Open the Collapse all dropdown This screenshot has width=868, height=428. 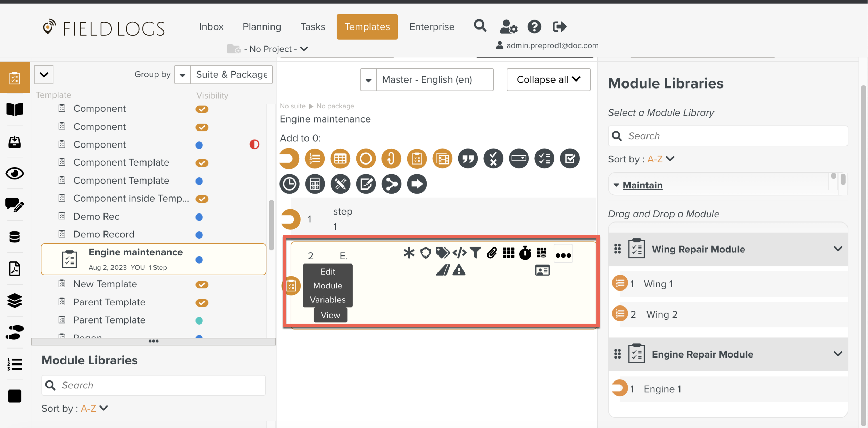tap(548, 80)
